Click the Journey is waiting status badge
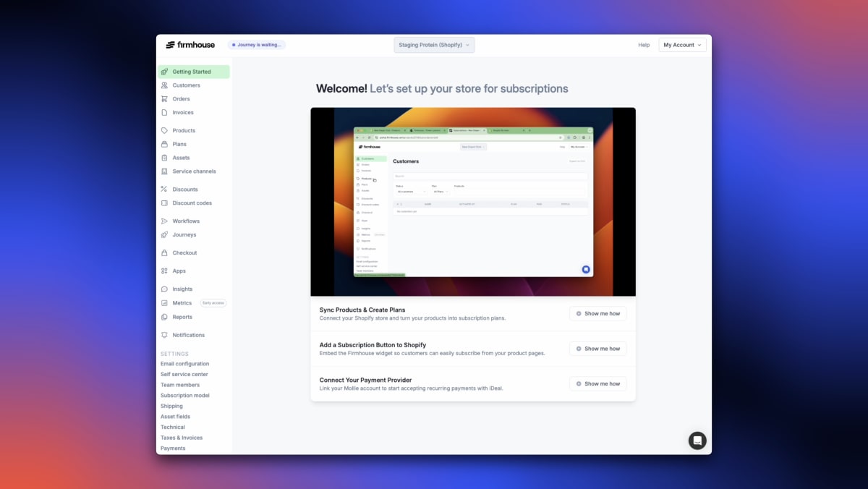The width and height of the screenshot is (868, 489). pos(257,45)
